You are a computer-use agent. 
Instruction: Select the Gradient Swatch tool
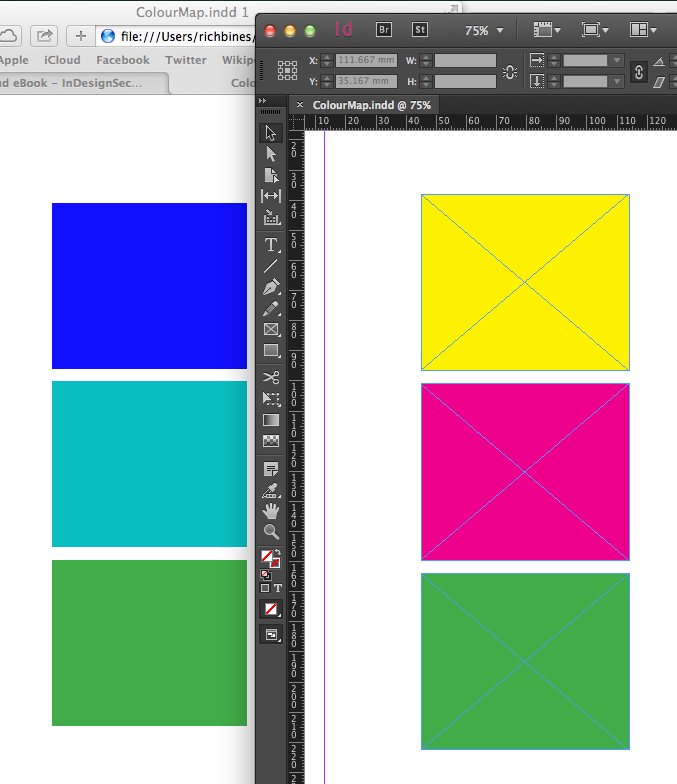pyautogui.click(x=270, y=420)
